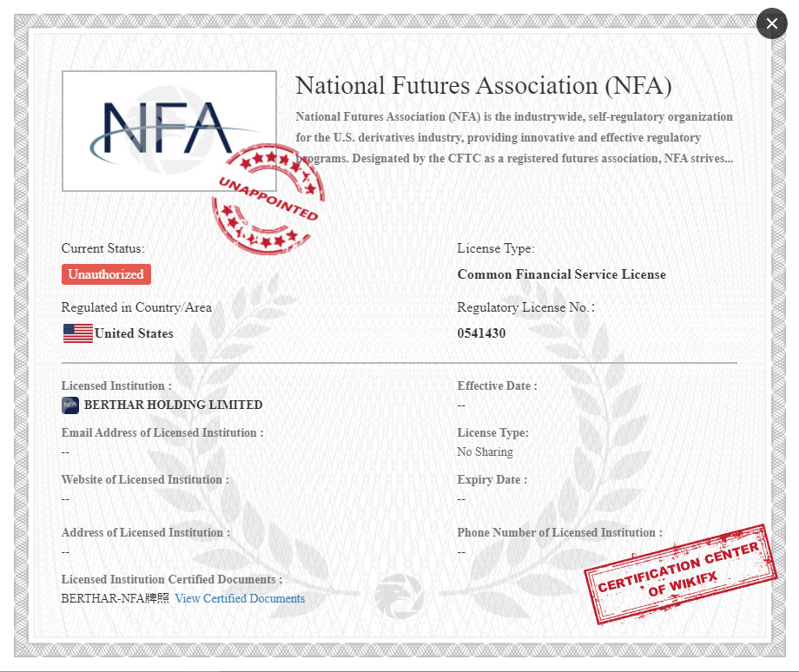This screenshot has height=672, width=799.
Task: Click the No Sharing license type value
Action: (485, 451)
